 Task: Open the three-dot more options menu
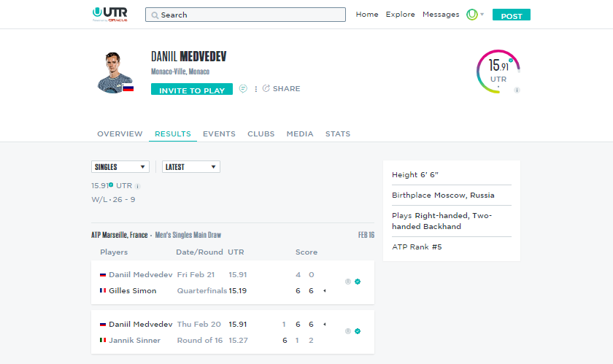[x=255, y=89]
